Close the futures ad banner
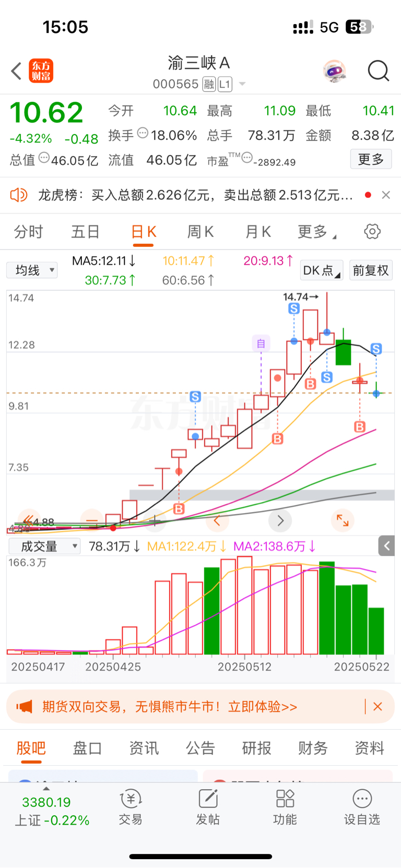Image resolution: width=401 pixels, height=868 pixels. click(378, 707)
